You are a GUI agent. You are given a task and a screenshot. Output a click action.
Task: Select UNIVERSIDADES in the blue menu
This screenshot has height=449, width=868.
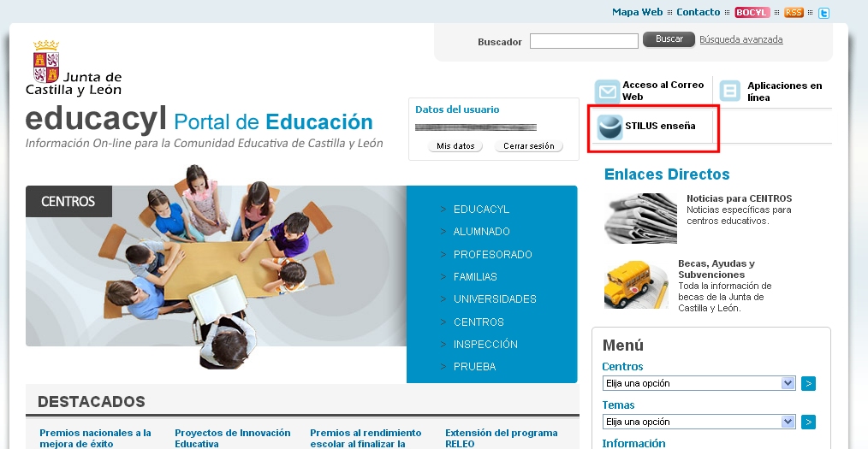click(495, 299)
